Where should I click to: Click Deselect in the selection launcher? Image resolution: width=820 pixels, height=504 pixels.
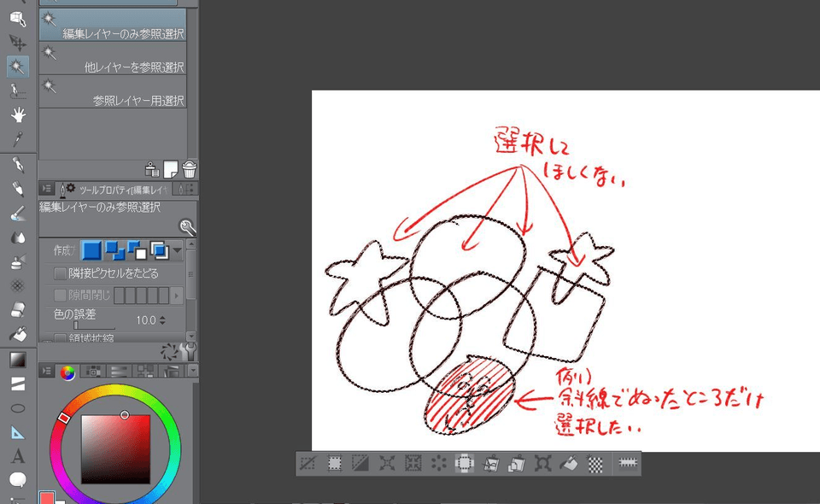[x=308, y=463]
